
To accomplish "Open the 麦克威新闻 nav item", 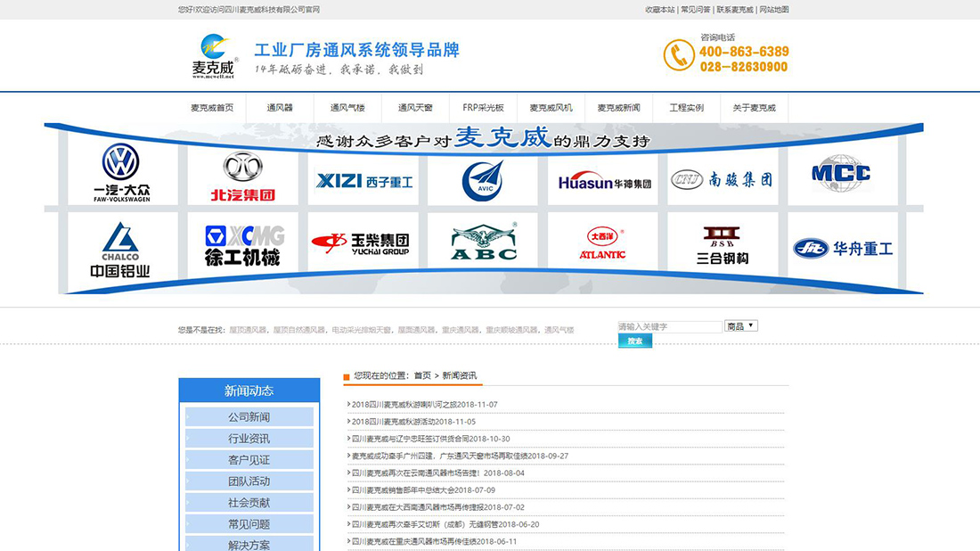I will point(619,108).
